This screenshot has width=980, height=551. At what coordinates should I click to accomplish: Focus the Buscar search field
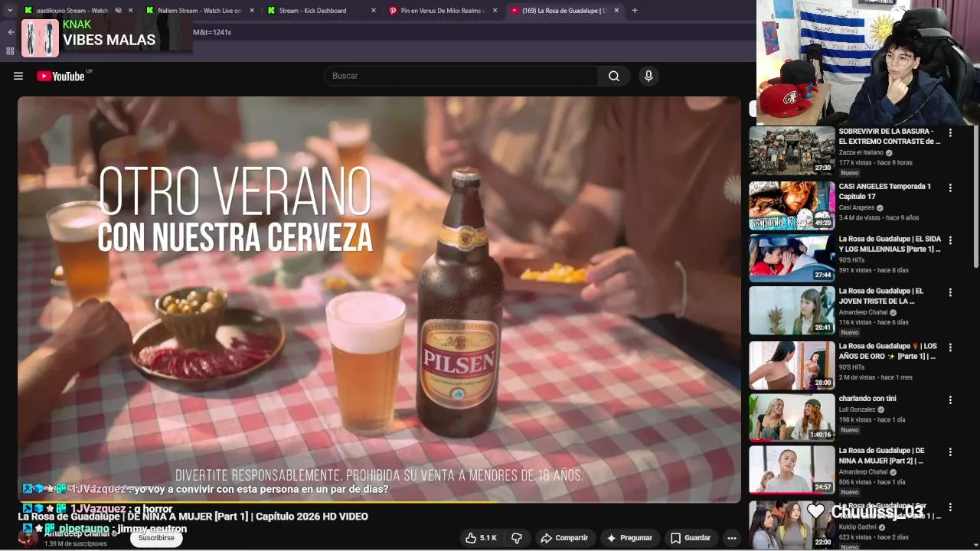click(462, 76)
